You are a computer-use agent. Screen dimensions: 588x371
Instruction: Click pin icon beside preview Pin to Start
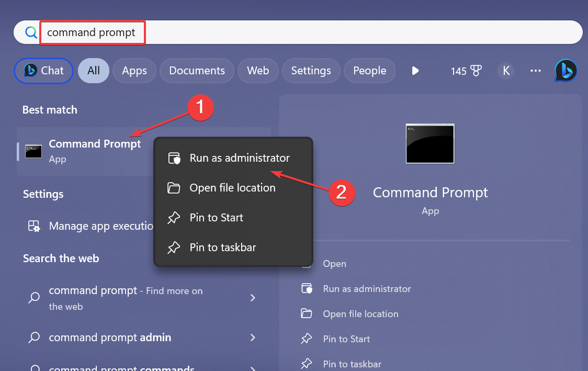307,339
